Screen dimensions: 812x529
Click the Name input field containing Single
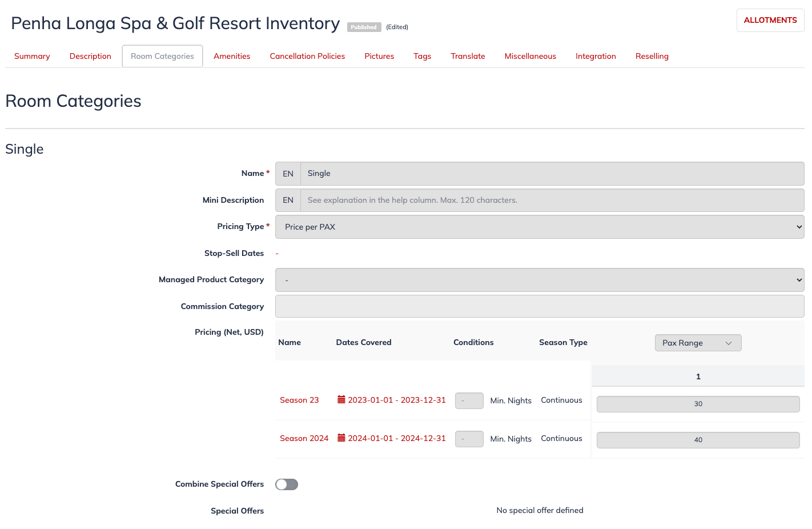pos(552,174)
